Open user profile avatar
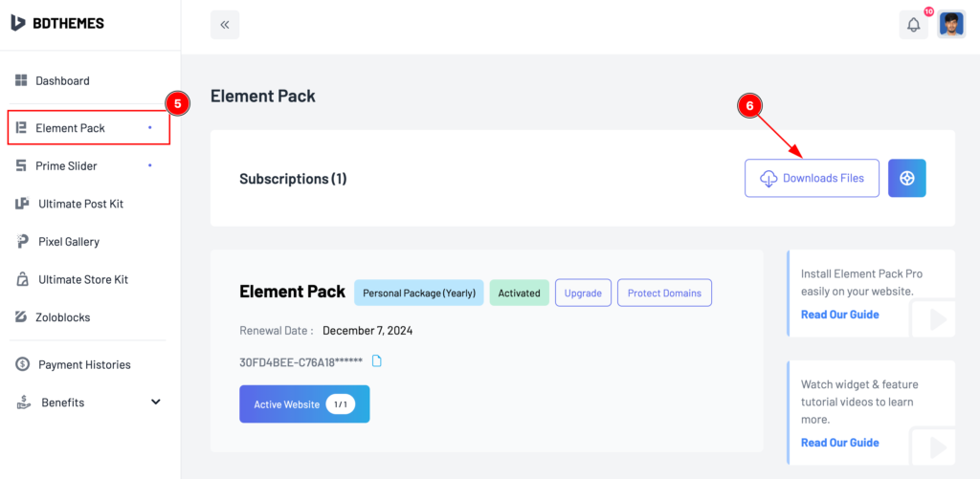980x479 pixels. [x=951, y=25]
